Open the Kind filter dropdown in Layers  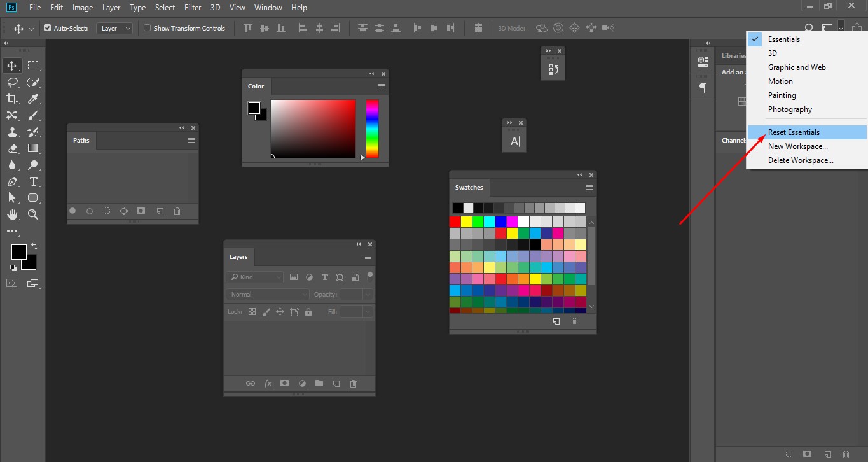tap(254, 277)
